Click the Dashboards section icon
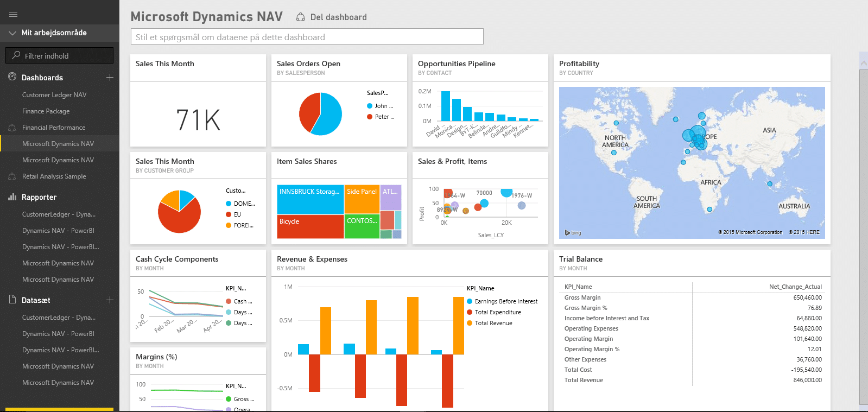868x412 pixels. (x=12, y=77)
